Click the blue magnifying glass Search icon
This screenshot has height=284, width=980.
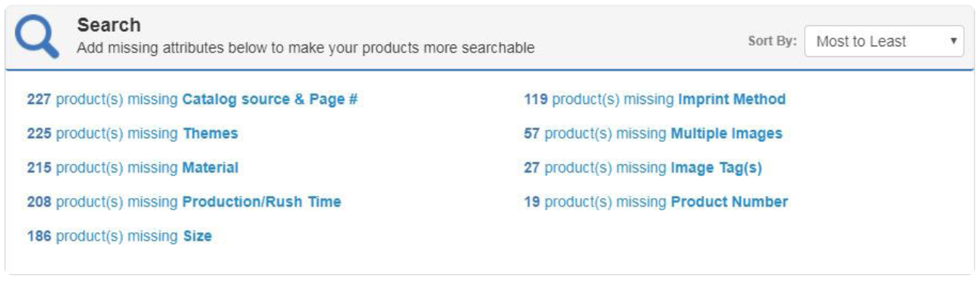coord(36,36)
